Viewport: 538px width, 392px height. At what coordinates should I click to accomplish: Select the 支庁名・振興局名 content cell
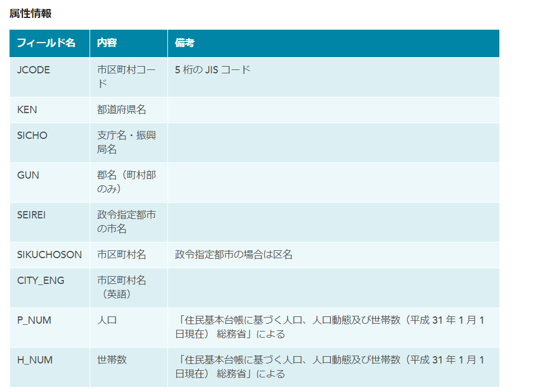click(129, 143)
